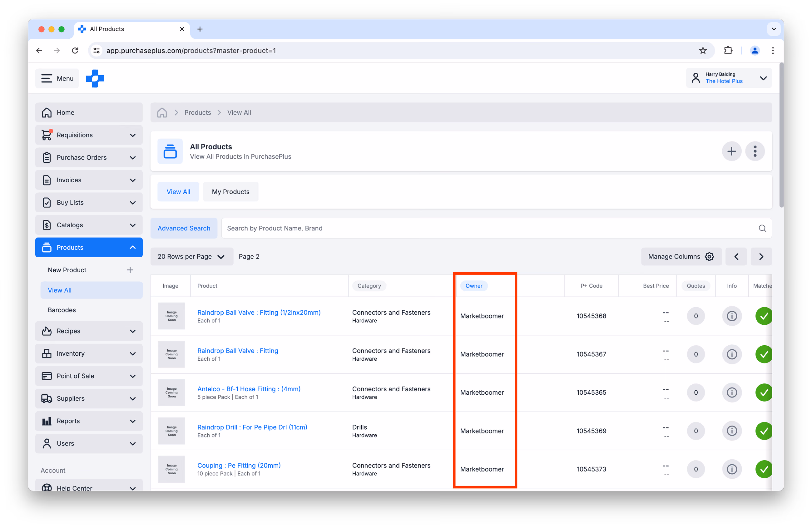This screenshot has width=812, height=528.
Task: Open Barcodes in the sidebar
Action: coord(62,310)
